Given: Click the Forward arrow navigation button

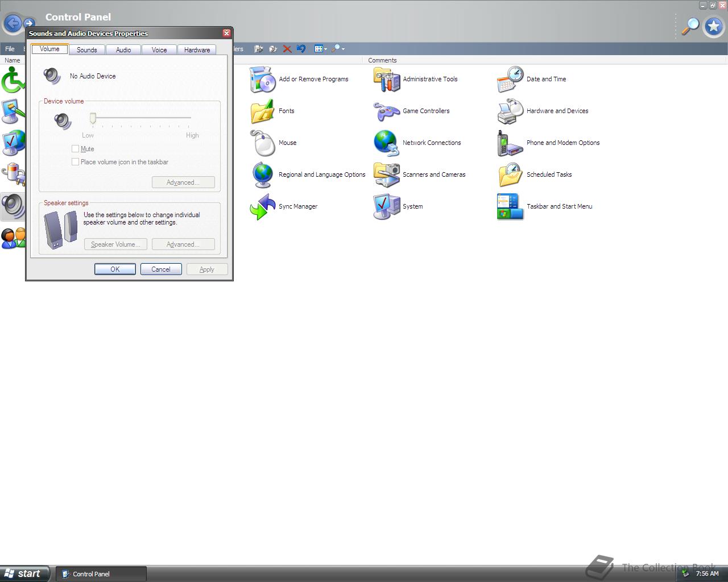Looking at the screenshot, I should point(29,23).
